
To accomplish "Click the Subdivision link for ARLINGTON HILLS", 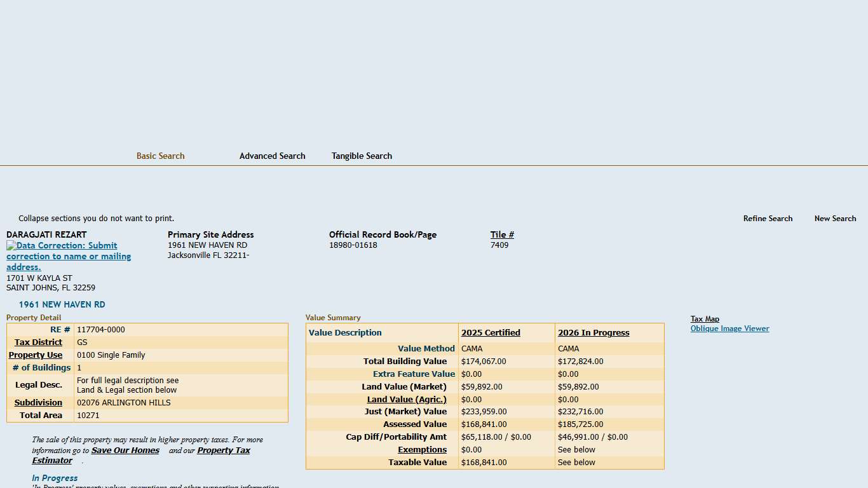I will pos(38,402).
